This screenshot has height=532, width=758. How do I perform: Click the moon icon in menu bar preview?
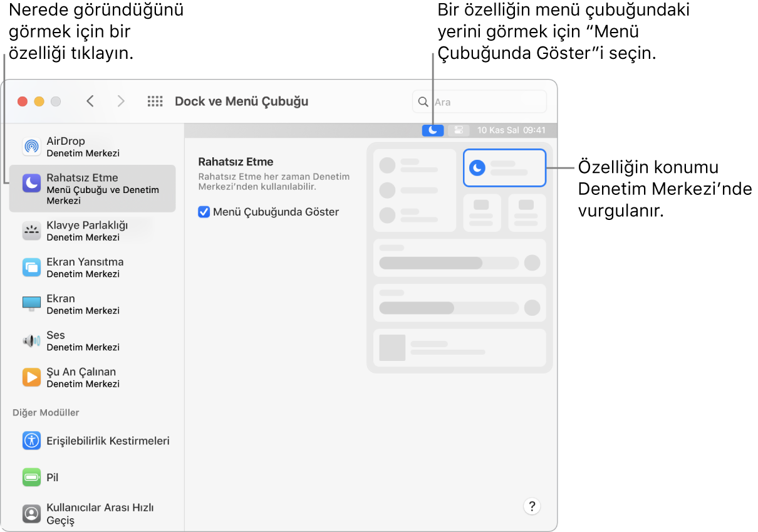click(433, 130)
